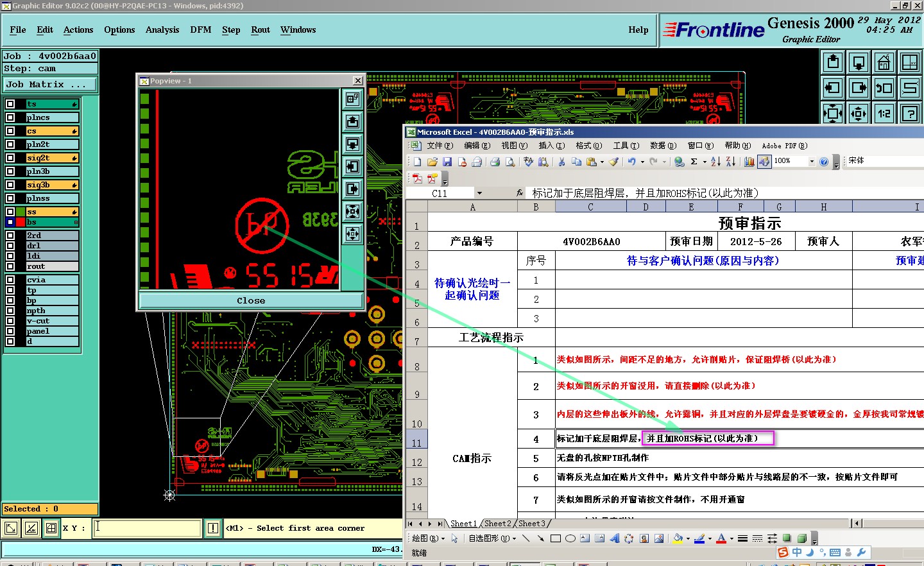Click the Excel AutoSum sigma icon
Viewport: 924px width, 566px height.
click(694, 162)
